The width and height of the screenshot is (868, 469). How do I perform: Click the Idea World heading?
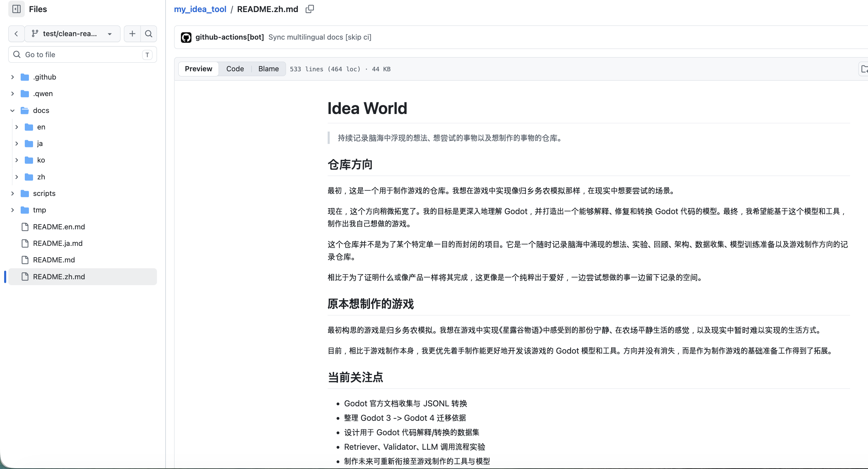pos(367,108)
